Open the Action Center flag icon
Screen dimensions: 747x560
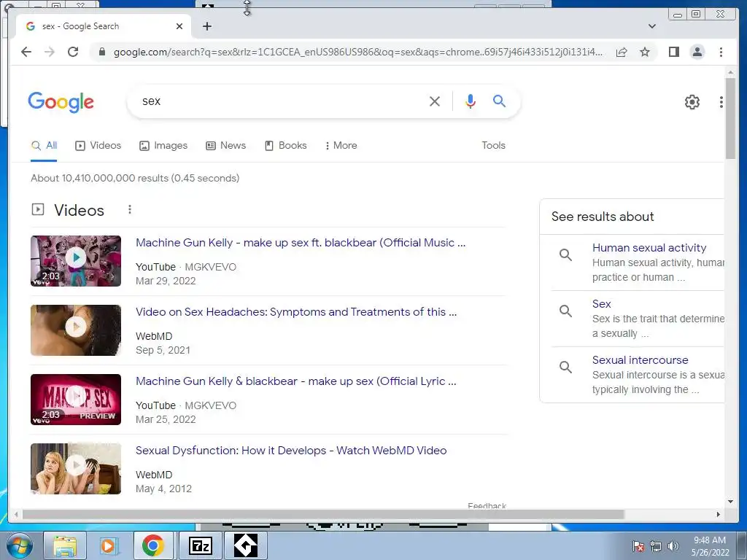638,546
